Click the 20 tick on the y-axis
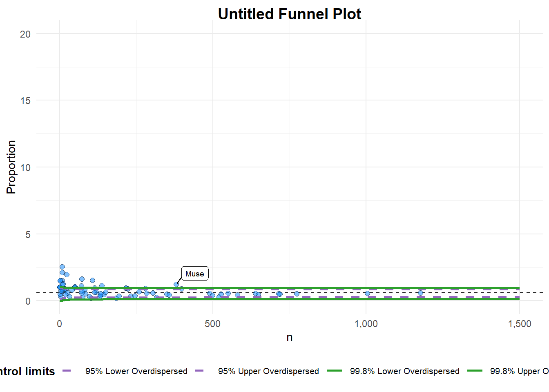This screenshot has height=392, width=549. tap(25, 34)
